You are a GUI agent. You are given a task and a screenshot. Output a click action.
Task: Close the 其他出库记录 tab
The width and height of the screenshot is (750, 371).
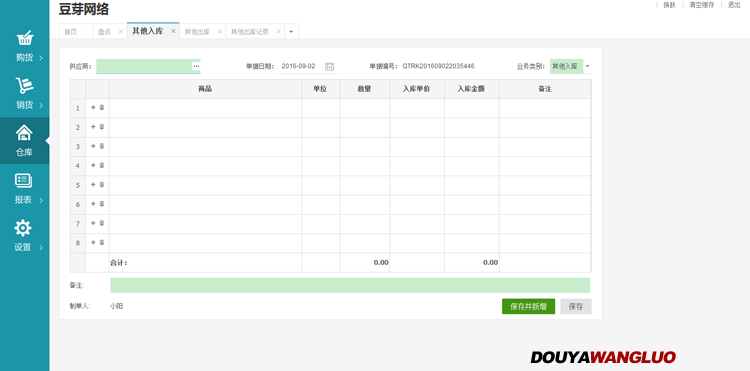click(278, 32)
